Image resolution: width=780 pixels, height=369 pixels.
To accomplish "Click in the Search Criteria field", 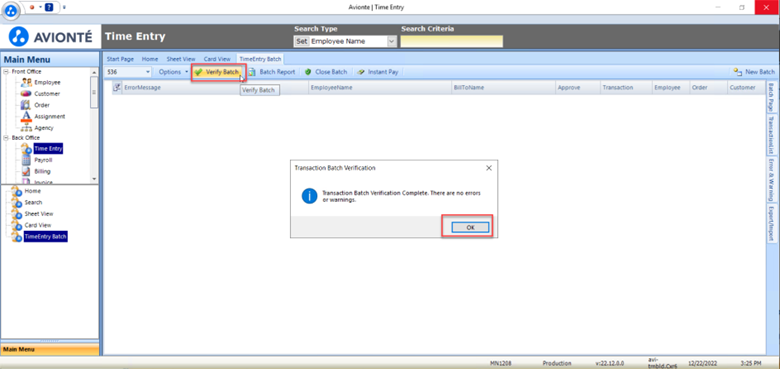I will pos(452,42).
